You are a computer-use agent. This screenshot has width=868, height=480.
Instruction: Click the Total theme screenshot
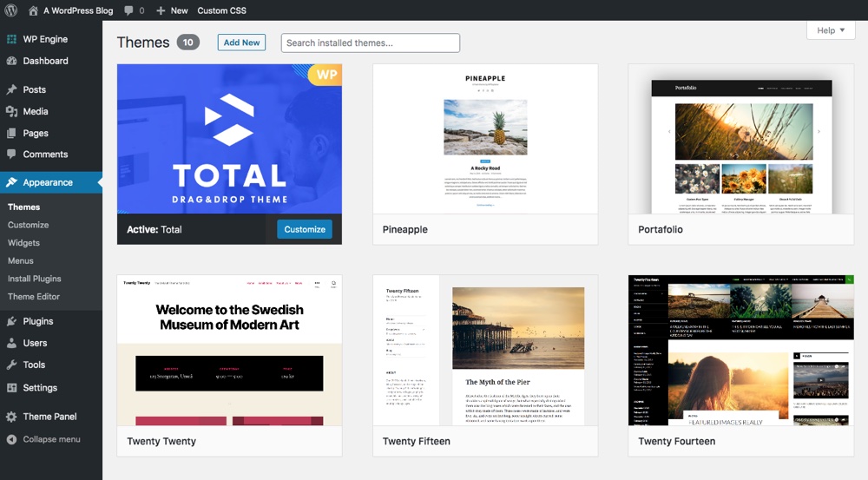pyautogui.click(x=229, y=139)
